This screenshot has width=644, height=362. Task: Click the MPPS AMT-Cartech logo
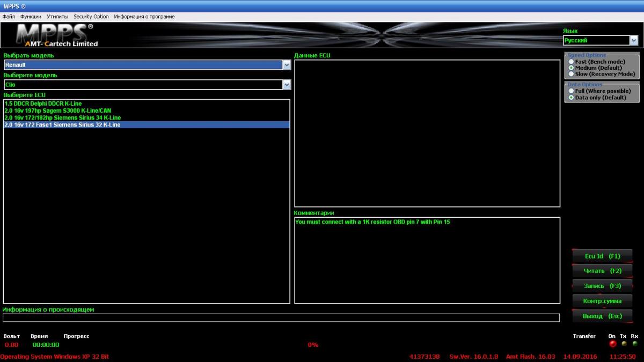[56, 35]
